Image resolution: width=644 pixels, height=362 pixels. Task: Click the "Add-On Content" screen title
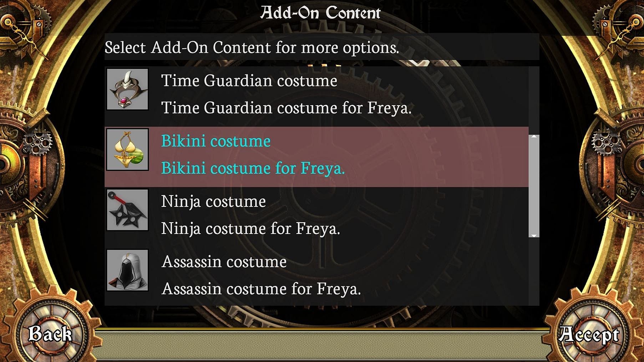[x=320, y=13]
